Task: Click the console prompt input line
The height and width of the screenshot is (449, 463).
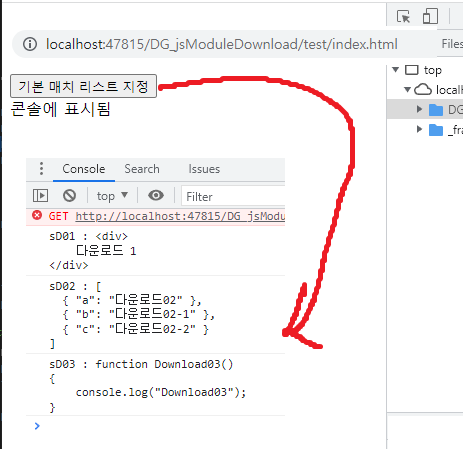Action: point(155,426)
